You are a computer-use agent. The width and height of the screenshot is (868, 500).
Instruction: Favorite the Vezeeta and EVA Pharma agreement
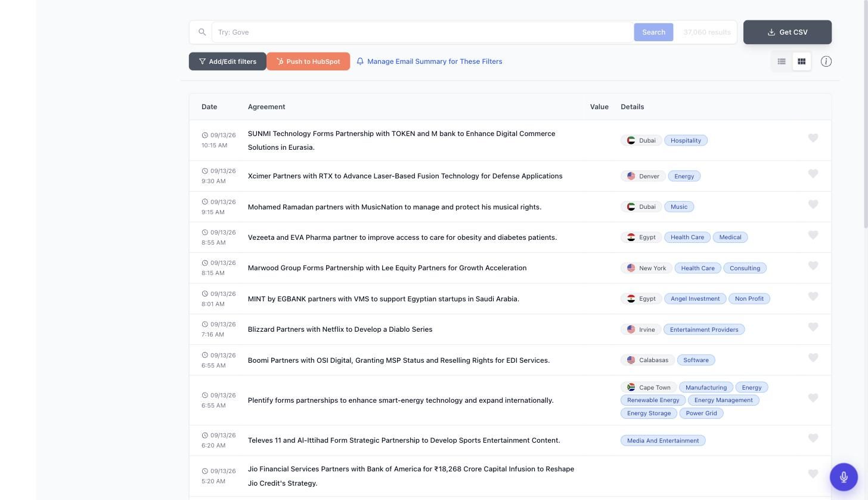[813, 235]
